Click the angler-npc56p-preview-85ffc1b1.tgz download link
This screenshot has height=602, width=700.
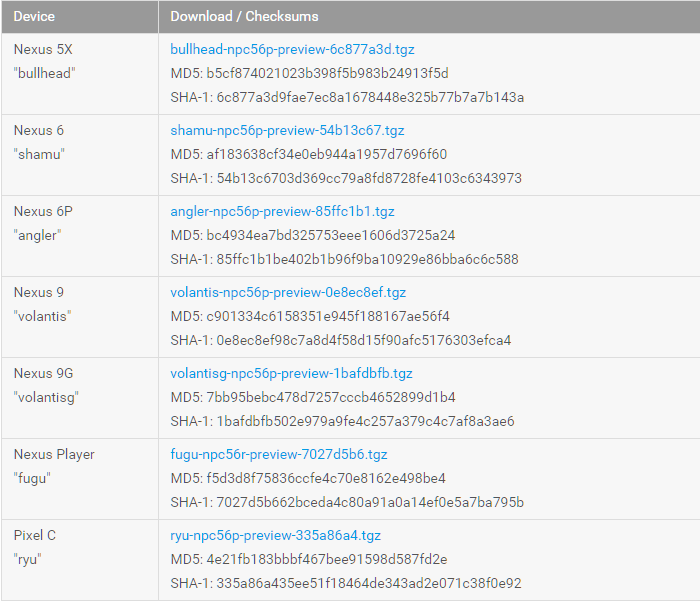282,211
